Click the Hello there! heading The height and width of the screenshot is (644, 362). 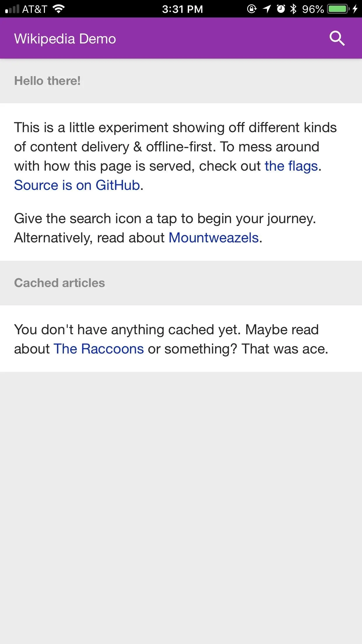[x=47, y=81]
